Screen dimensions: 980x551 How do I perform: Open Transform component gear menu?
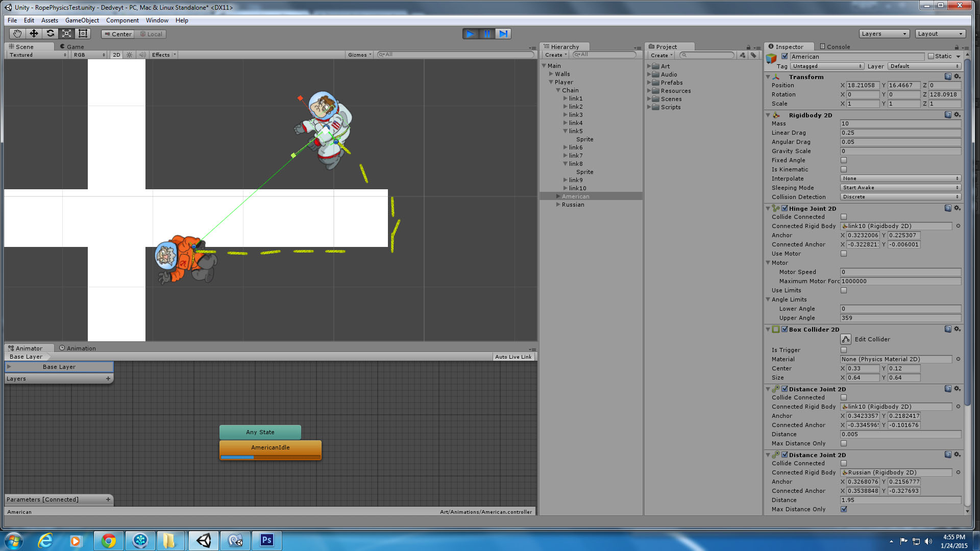click(957, 77)
